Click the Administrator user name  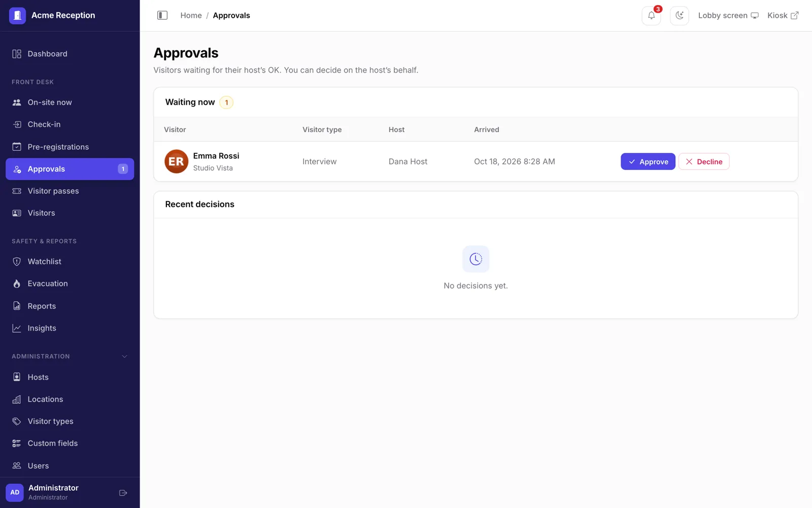pos(53,488)
